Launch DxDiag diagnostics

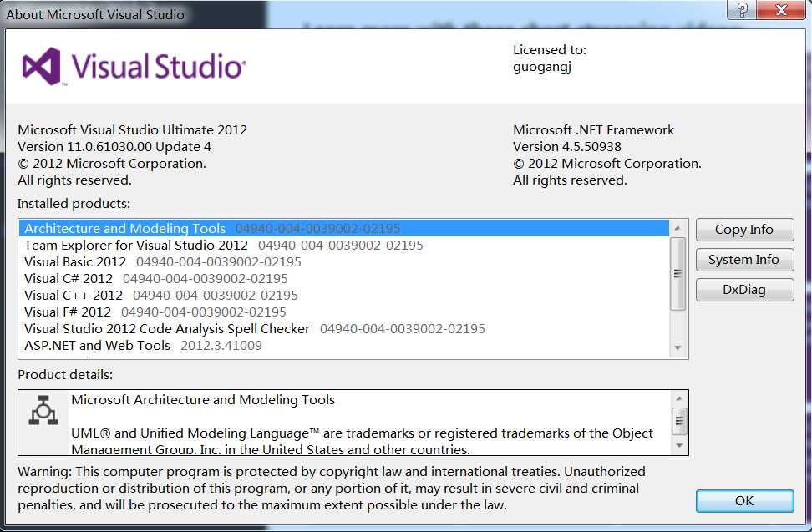click(744, 289)
